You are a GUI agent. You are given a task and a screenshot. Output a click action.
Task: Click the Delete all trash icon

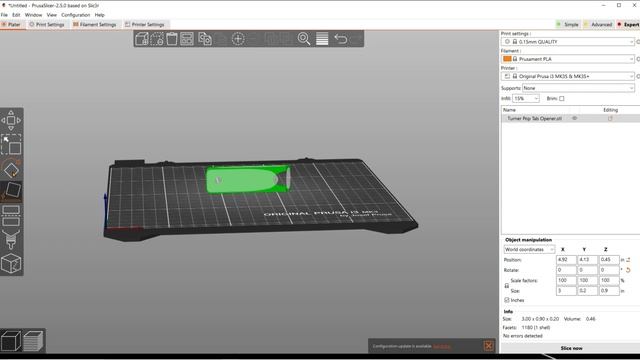tap(172, 39)
